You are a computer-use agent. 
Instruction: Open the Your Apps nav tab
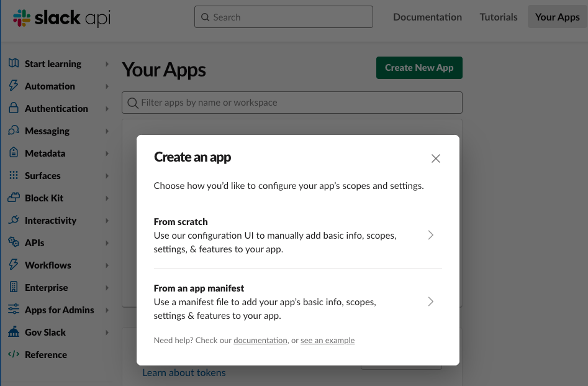pos(557,17)
